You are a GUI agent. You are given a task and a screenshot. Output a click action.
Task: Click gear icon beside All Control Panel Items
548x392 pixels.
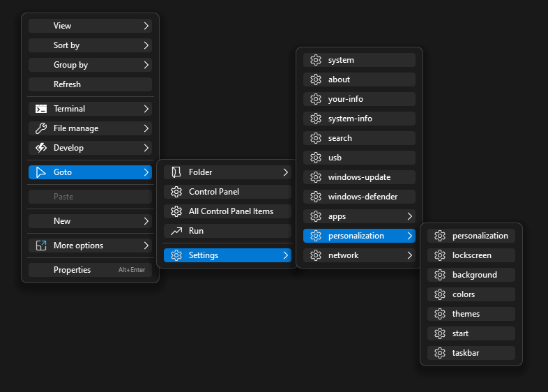(176, 211)
